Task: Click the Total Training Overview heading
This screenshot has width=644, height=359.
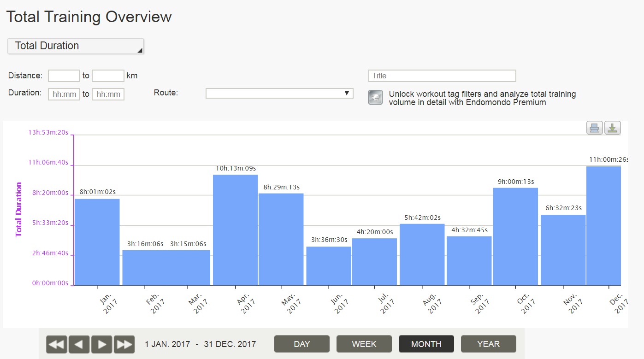Action: coord(89,17)
